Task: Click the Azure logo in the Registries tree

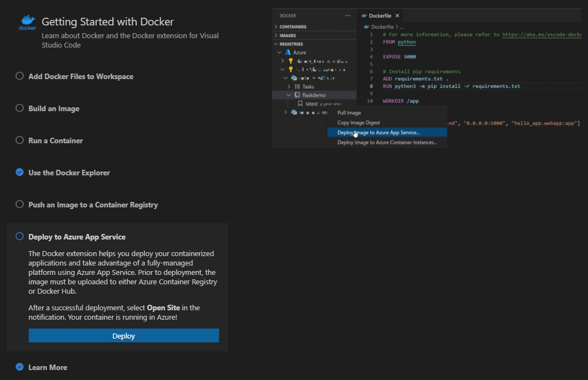Action: (x=288, y=53)
